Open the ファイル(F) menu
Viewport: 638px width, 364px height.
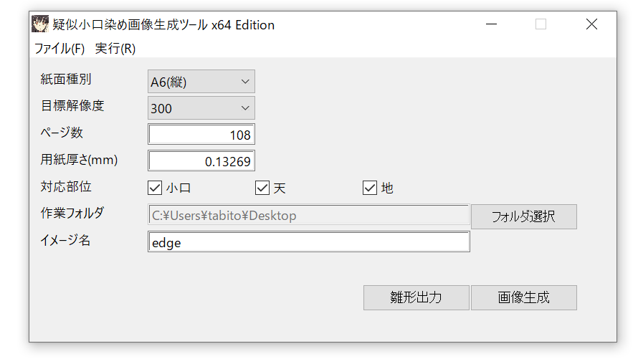point(59,49)
